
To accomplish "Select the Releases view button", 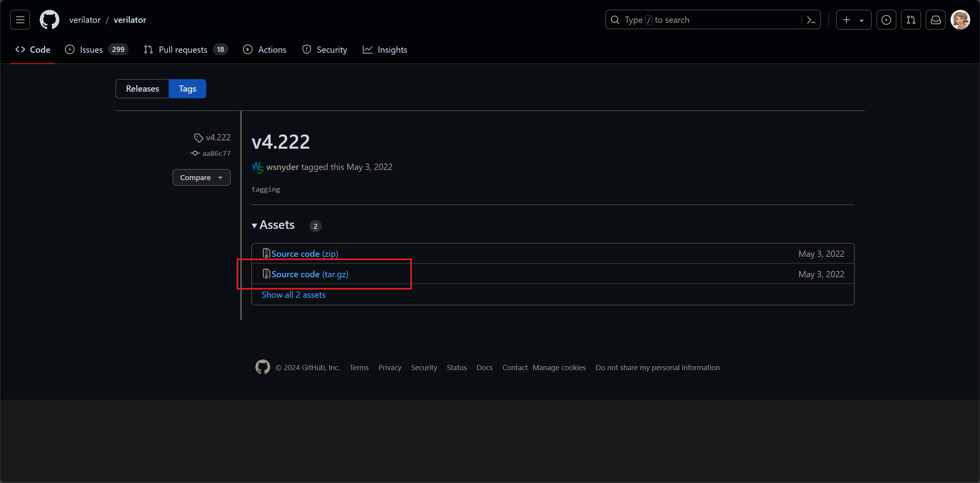I will pyautogui.click(x=142, y=88).
